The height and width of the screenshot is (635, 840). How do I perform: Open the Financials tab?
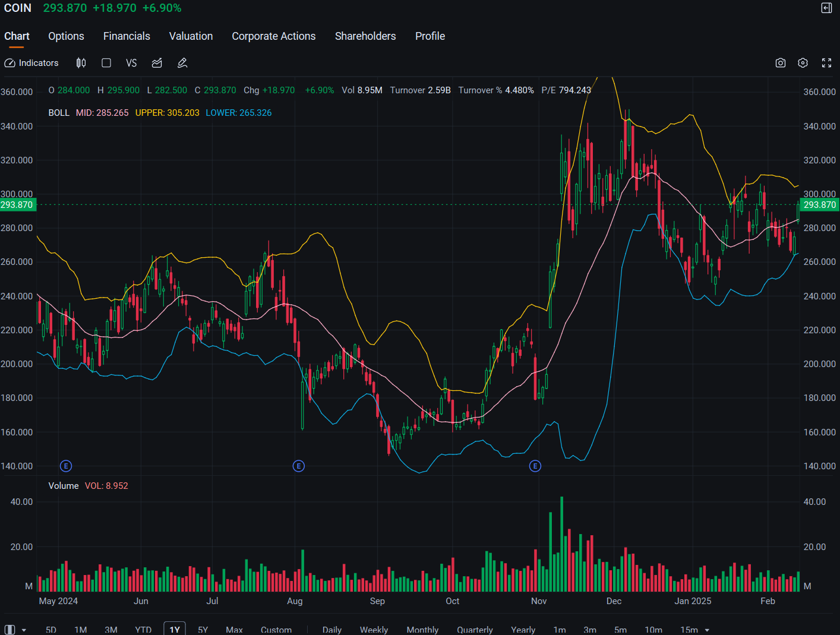(x=127, y=36)
